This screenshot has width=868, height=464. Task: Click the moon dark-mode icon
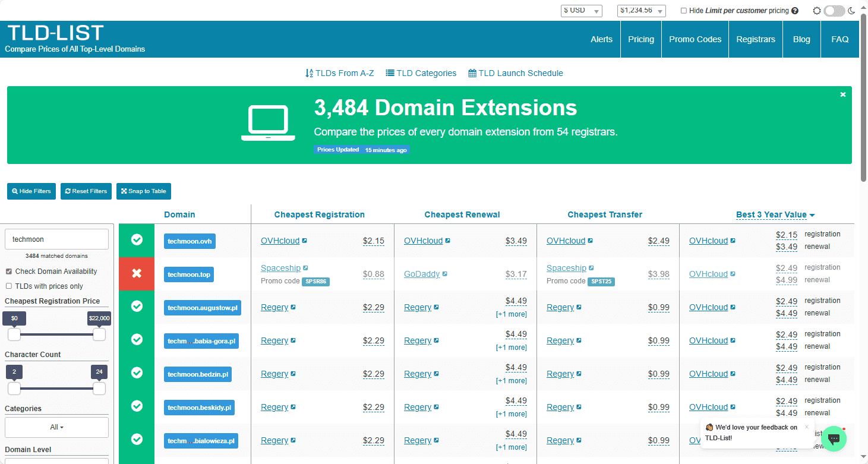pyautogui.click(x=851, y=11)
